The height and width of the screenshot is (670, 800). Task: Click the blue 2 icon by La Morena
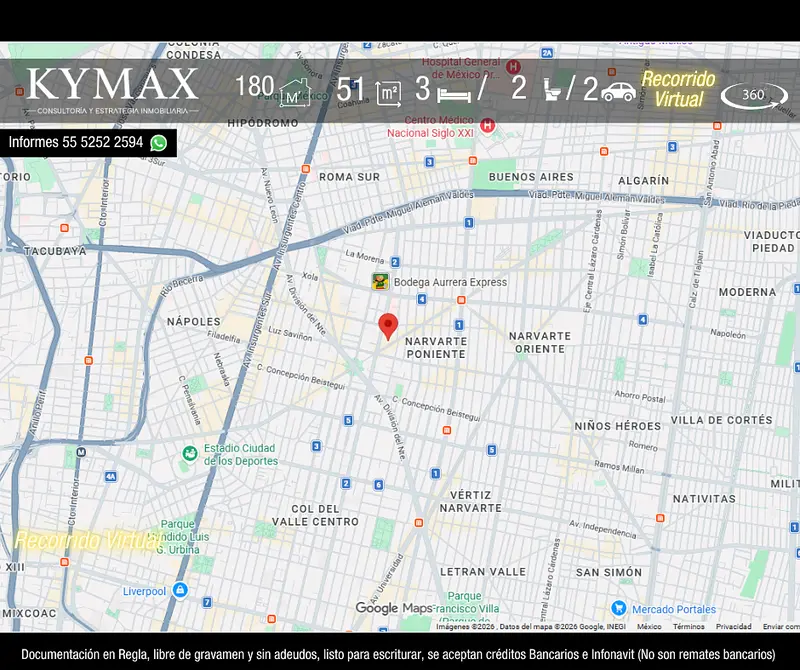[395, 262]
